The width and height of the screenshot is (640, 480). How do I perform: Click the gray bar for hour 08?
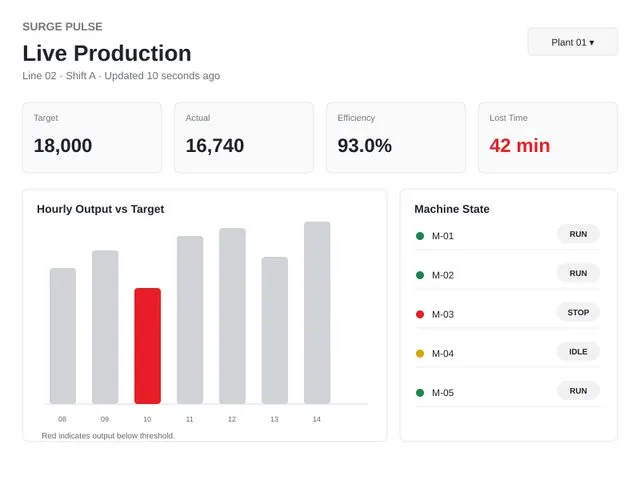pos(62,336)
